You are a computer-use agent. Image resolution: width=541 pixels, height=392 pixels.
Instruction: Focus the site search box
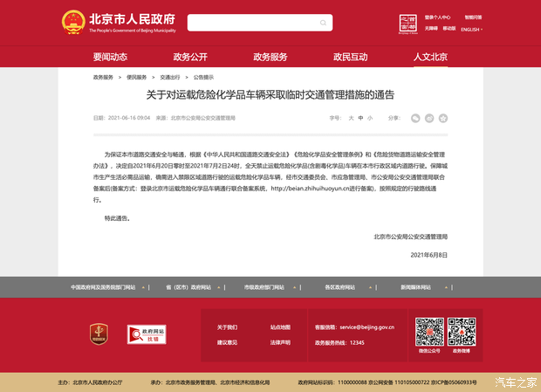(x=260, y=23)
